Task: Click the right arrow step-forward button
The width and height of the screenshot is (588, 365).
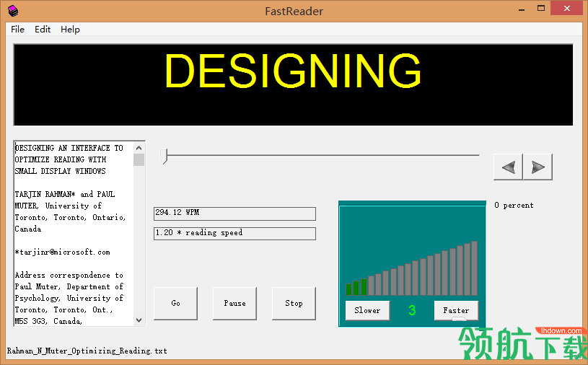Action: [x=537, y=167]
